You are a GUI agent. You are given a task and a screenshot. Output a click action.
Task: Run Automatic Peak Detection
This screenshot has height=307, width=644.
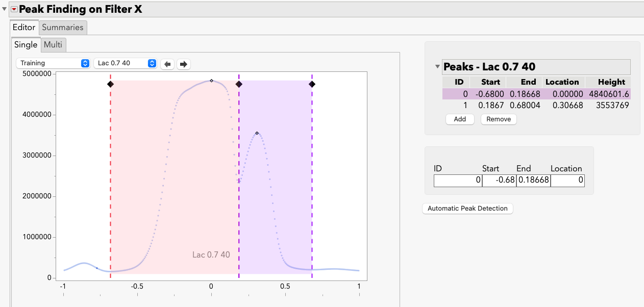click(467, 208)
